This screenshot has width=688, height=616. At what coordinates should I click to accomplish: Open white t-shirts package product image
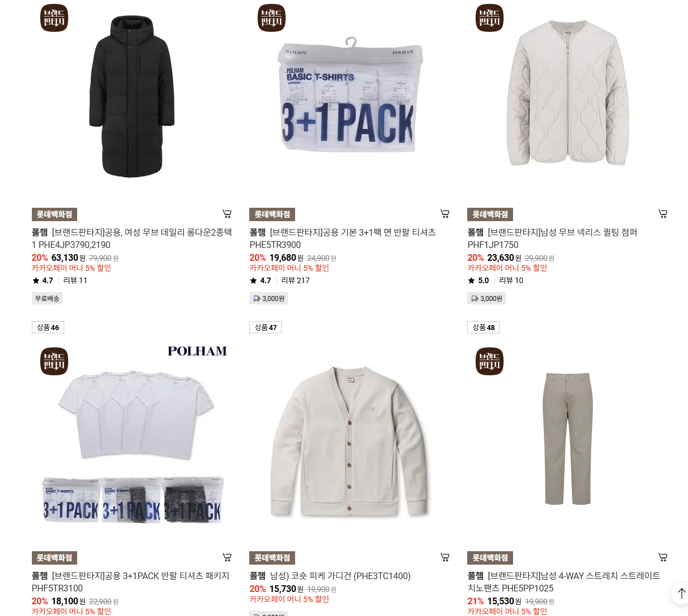tap(132, 440)
